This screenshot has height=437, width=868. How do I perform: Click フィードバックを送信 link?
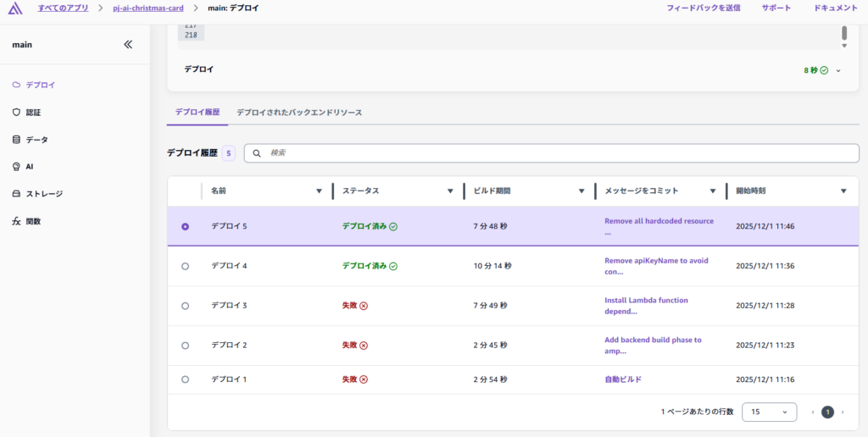tap(703, 8)
